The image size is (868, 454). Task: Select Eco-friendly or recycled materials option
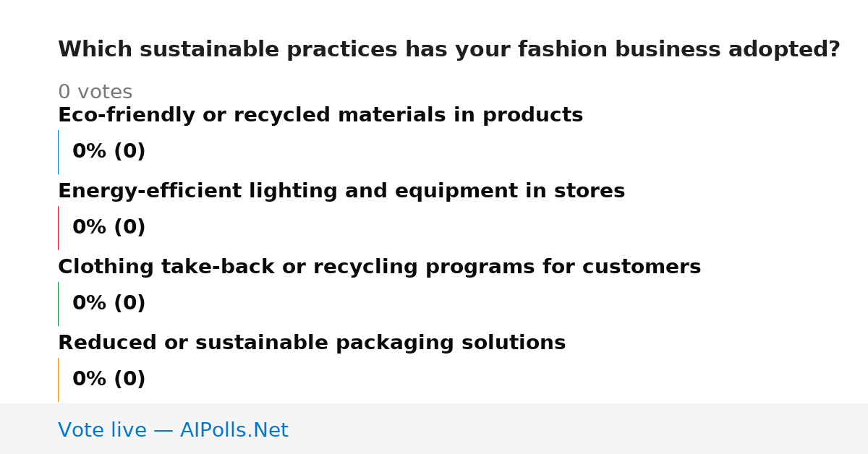tap(320, 116)
